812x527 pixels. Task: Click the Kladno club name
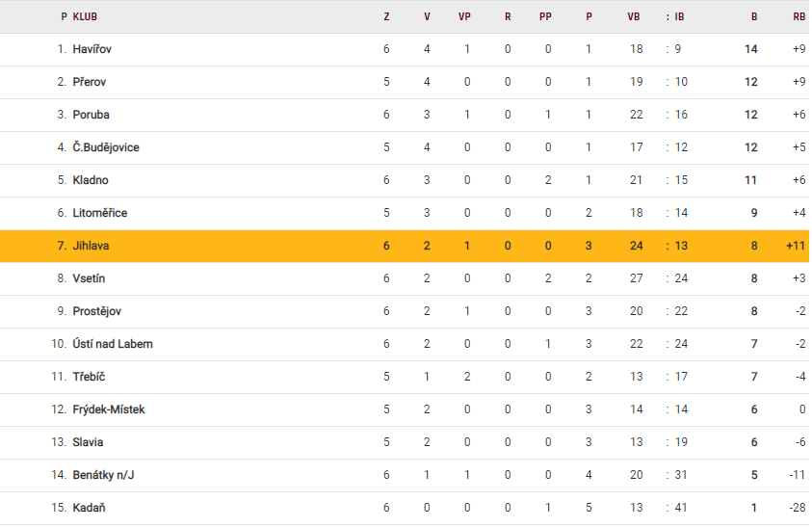coord(91,180)
